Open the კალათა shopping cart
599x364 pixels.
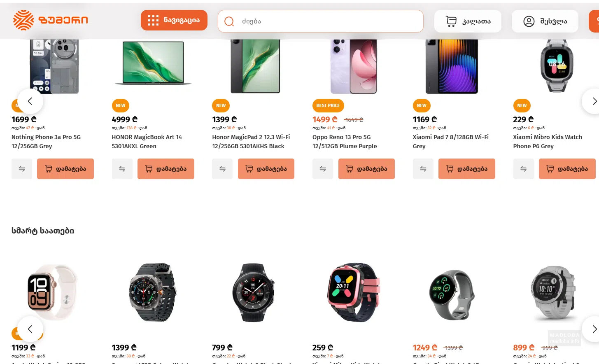click(468, 21)
